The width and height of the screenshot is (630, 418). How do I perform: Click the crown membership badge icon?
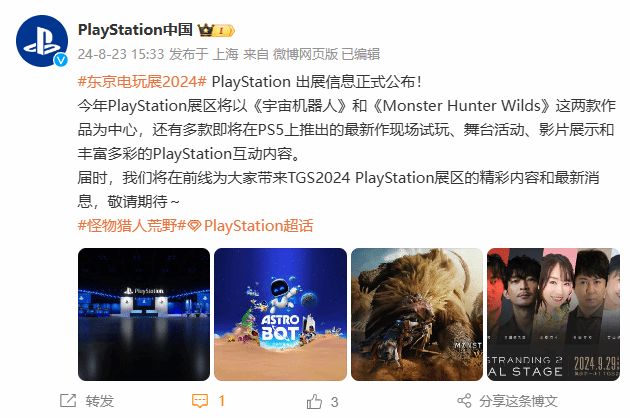(x=216, y=30)
